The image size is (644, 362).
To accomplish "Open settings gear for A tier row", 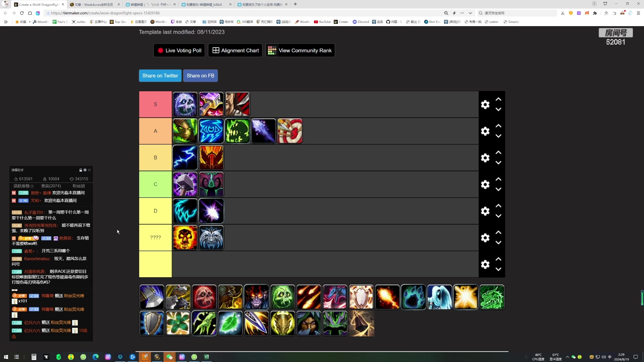I will pyautogui.click(x=485, y=131).
